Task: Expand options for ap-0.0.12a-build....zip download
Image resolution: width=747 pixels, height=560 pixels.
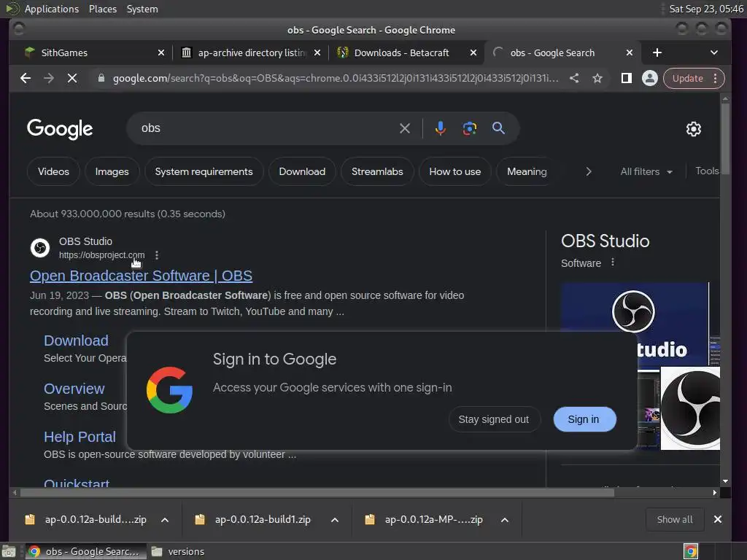Action: (x=165, y=520)
